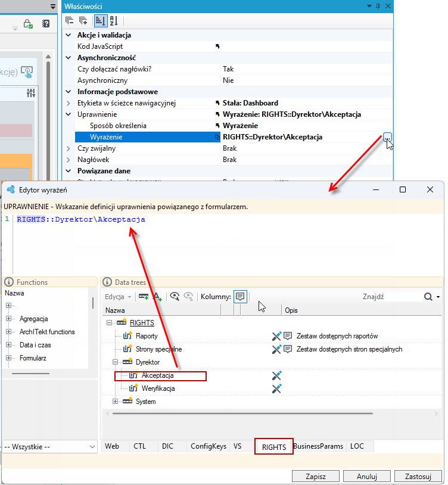Click the edit tools icon in Akceptacja row

pos(276,375)
